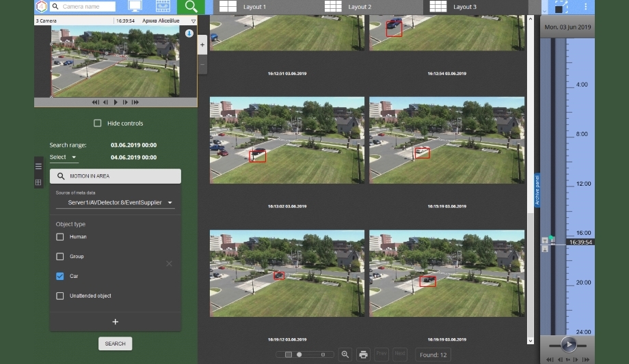Click the Mon. 03 Jun 2019 date header
The height and width of the screenshot is (364, 629).
click(567, 27)
